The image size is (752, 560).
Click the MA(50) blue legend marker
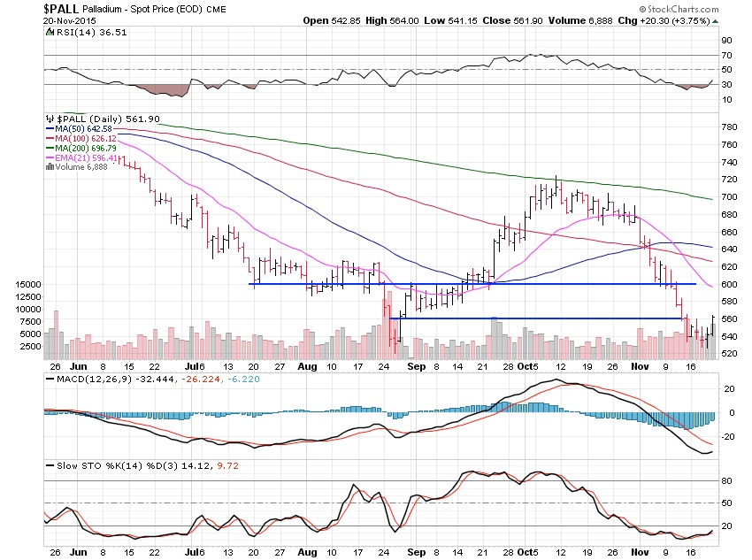(50, 129)
